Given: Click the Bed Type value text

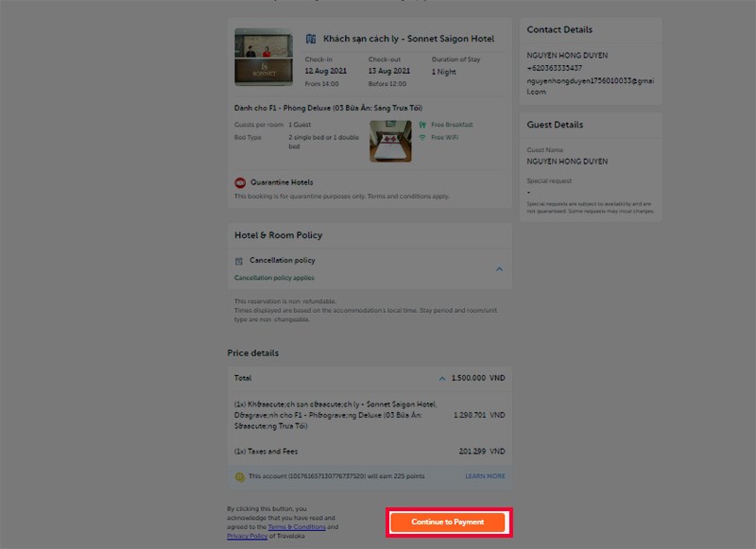Looking at the screenshot, I should coord(323,142).
